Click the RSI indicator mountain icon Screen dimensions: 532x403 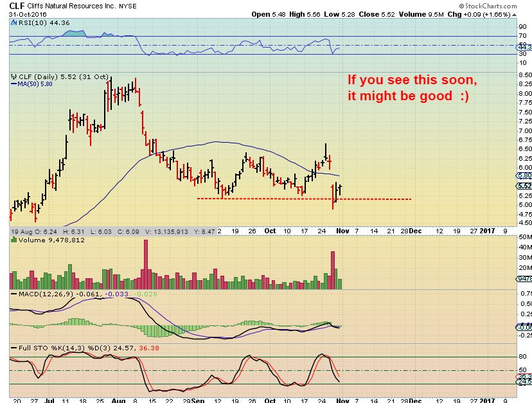(x=14, y=22)
